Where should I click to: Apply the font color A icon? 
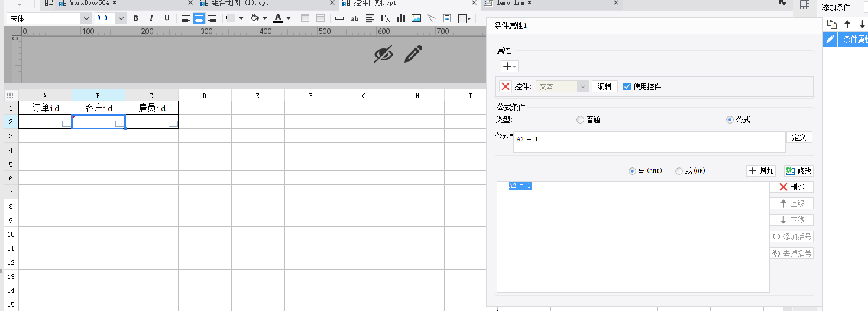278,18
